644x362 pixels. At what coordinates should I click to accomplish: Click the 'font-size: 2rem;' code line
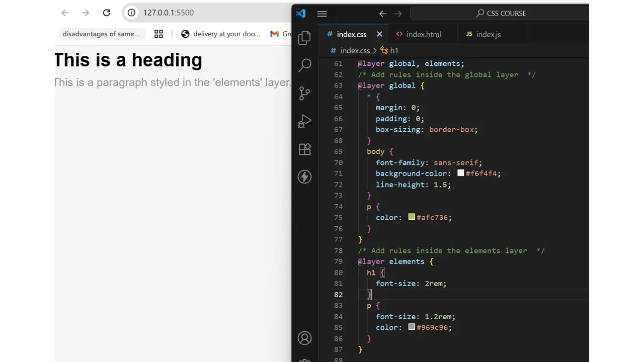[411, 284]
